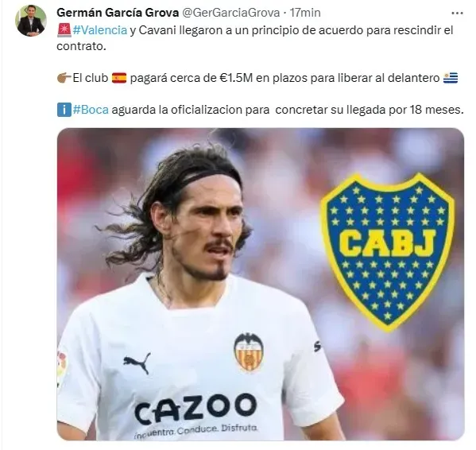Click the red siren emoji before #Valencia
Viewport: 476px width, 450px height.
point(64,30)
